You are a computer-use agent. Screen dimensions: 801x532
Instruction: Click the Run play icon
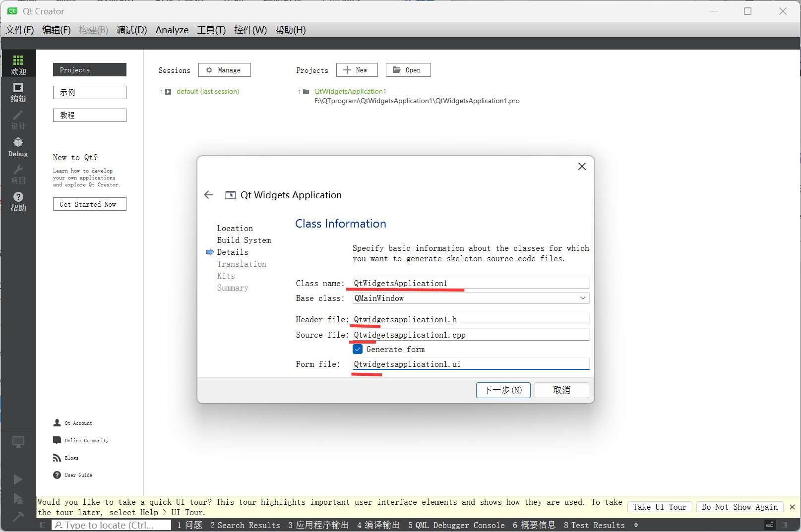tap(18, 479)
